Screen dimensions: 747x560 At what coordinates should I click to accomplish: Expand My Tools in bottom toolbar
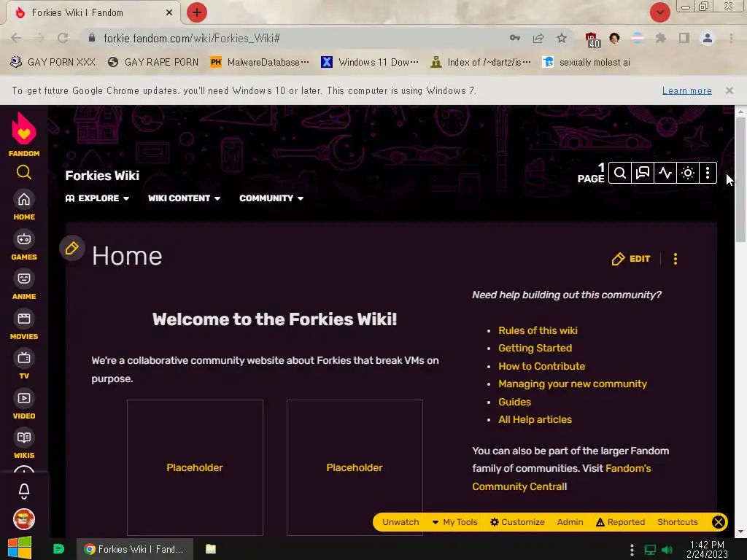tap(455, 522)
